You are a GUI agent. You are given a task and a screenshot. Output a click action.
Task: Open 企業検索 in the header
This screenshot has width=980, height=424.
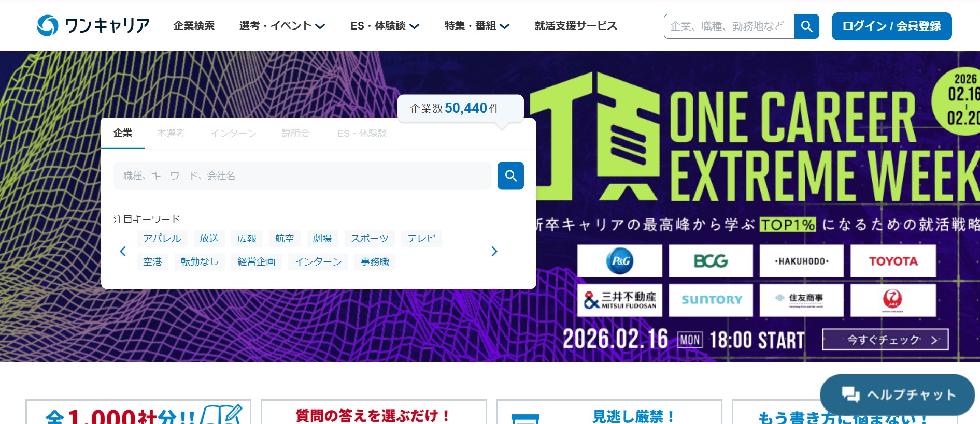tap(194, 26)
